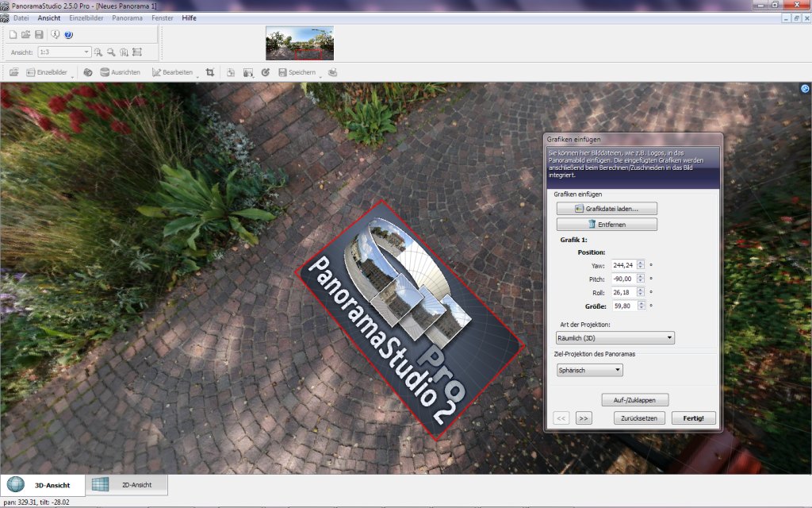
Task: Open the Datei menu
Action: pyautogui.click(x=21, y=18)
